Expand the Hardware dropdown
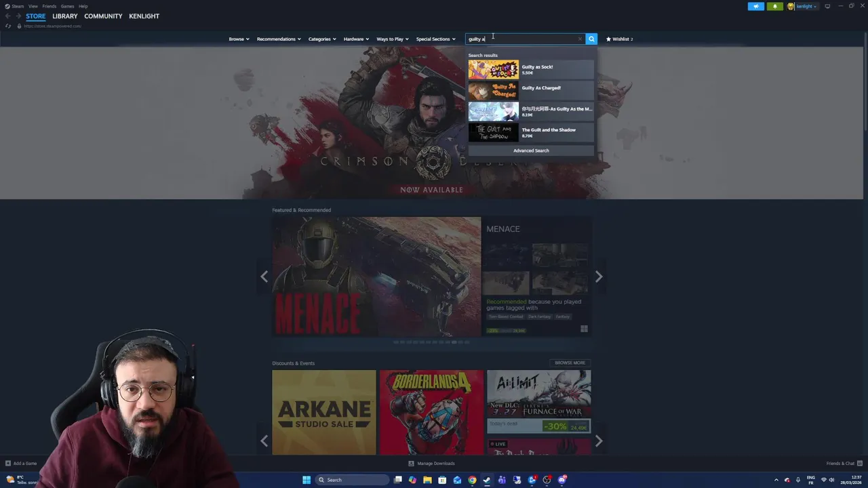Screen dimensions: 868x488 [x=356, y=39]
